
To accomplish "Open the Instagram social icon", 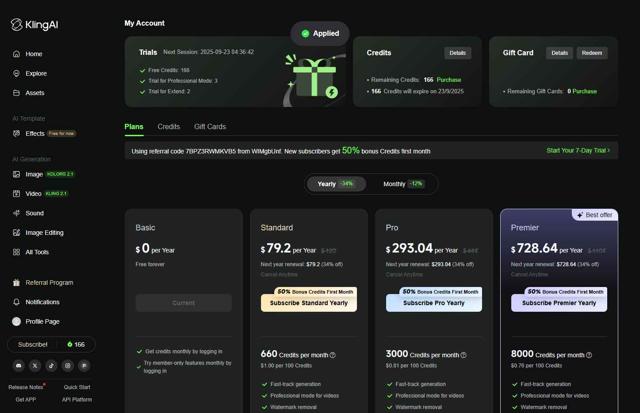I will pos(68,366).
